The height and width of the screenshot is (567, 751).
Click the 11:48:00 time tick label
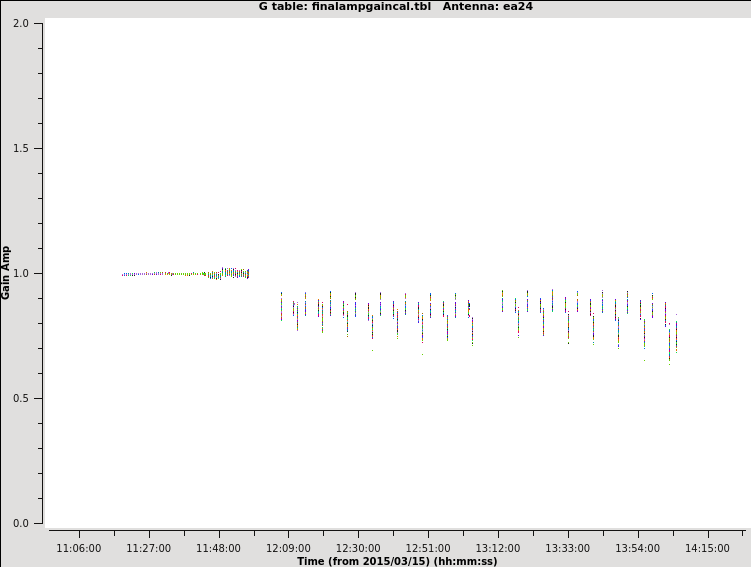[x=219, y=548]
